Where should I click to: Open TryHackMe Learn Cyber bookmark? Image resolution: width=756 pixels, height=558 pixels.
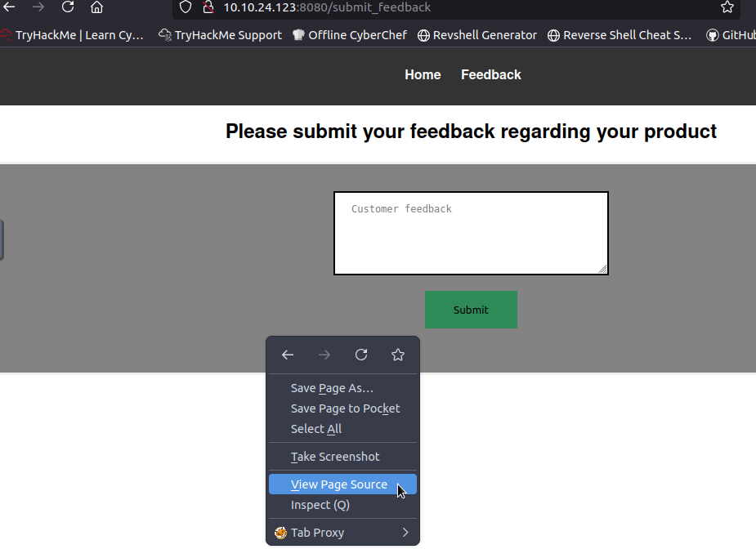pyautogui.click(x=72, y=35)
